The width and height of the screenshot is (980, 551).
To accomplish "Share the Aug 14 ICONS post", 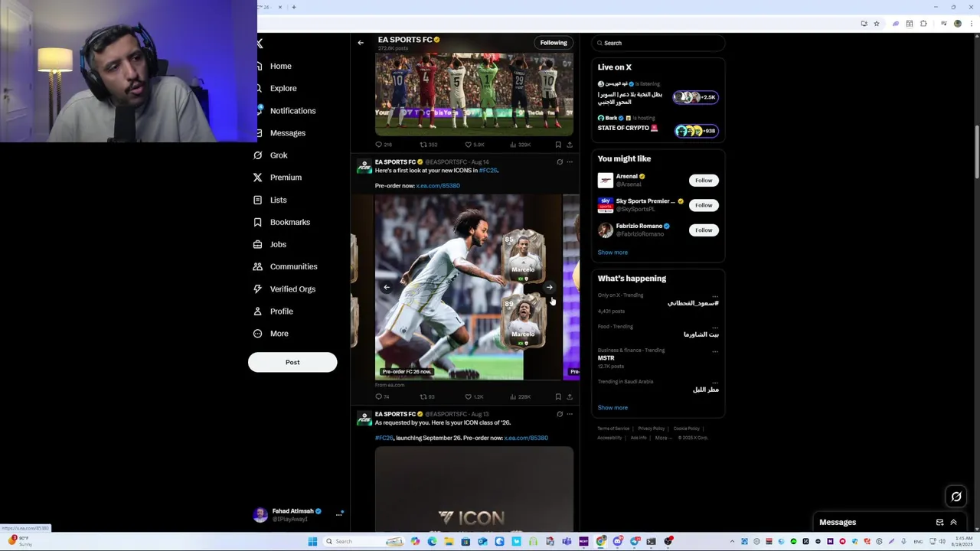I will pyautogui.click(x=569, y=396).
